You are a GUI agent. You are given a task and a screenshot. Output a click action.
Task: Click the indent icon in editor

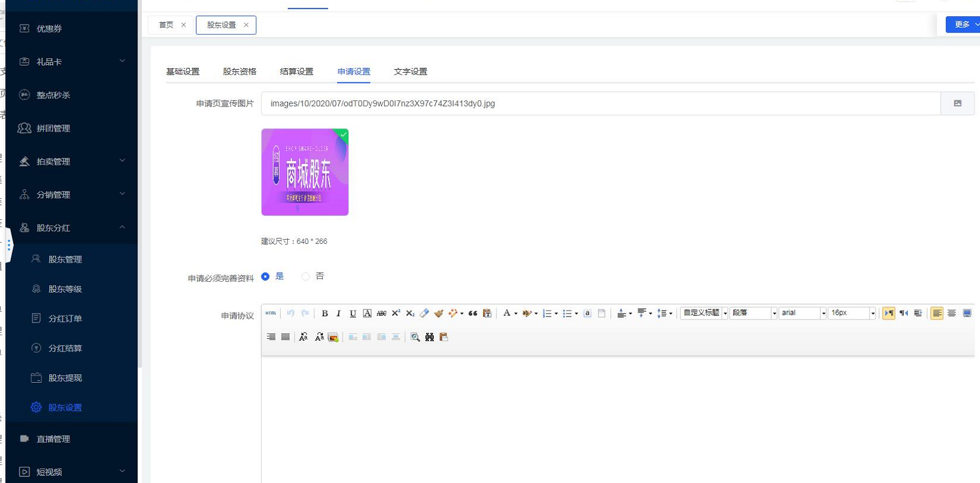(918, 313)
